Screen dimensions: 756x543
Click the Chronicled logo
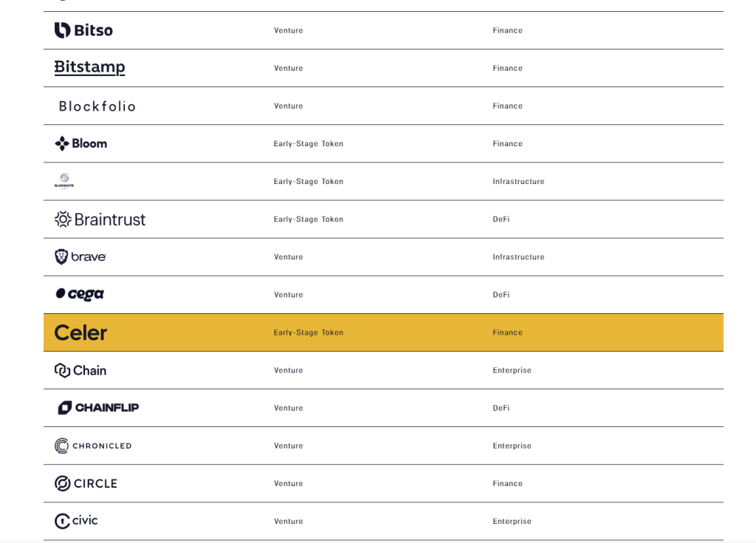(x=93, y=445)
